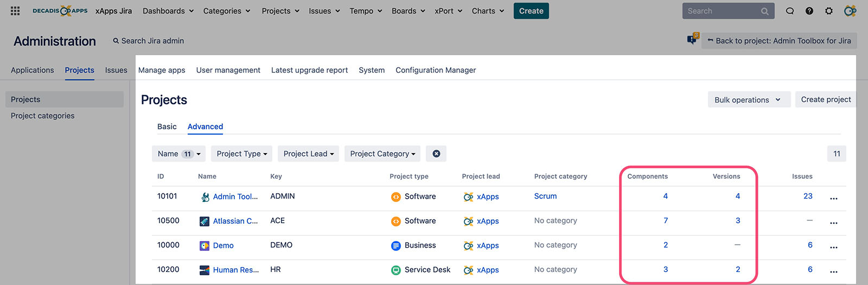Open the feedback chat bubble icon
The width and height of the screenshot is (868, 285).
pos(790,11)
